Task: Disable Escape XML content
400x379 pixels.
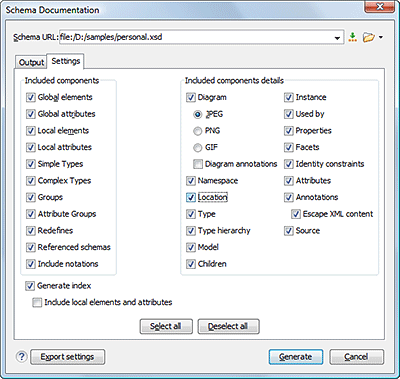Action: coord(296,214)
